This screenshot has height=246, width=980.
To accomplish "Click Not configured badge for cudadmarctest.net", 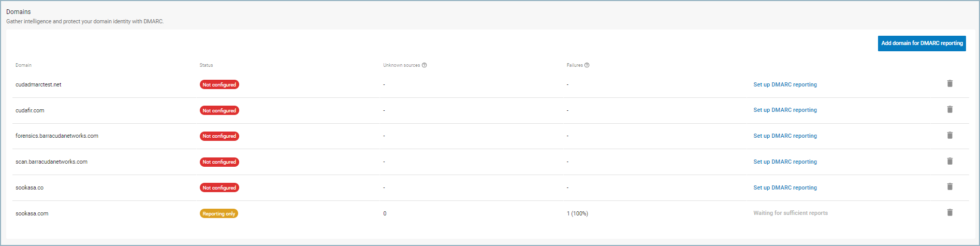I will (219, 84).
